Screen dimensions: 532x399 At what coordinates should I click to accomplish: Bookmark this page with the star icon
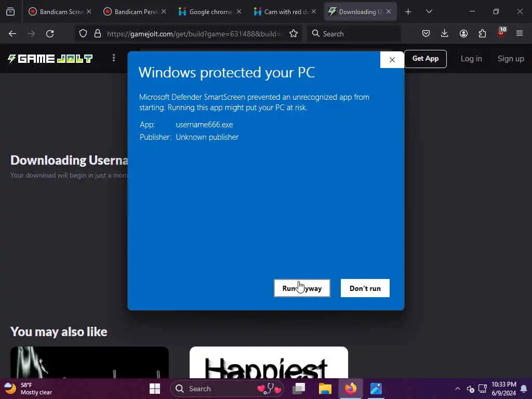coord(294,34)
